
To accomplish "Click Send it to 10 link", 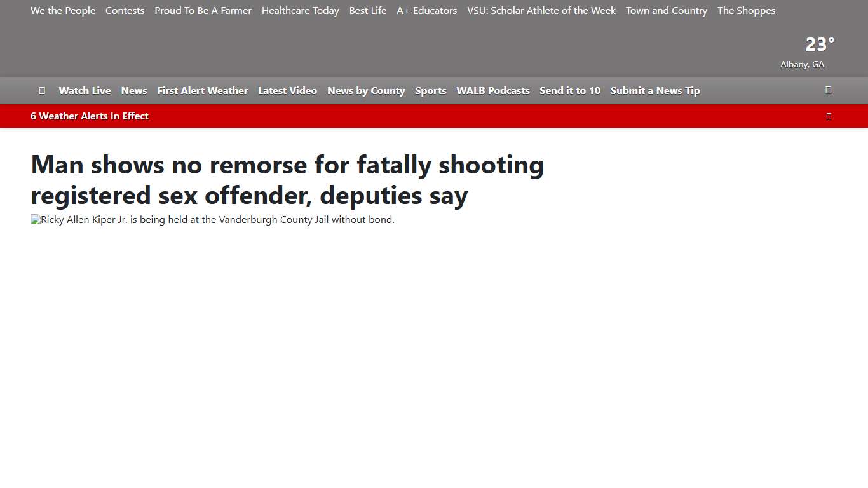I will tap(570, 91).
